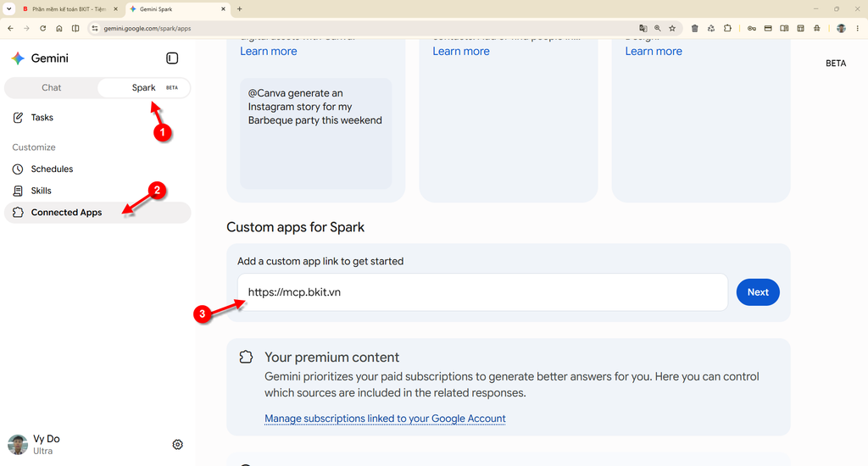868x466 pixels.
Task: Click the Connected Apps puzzle icon
Action: pos(18,212)
